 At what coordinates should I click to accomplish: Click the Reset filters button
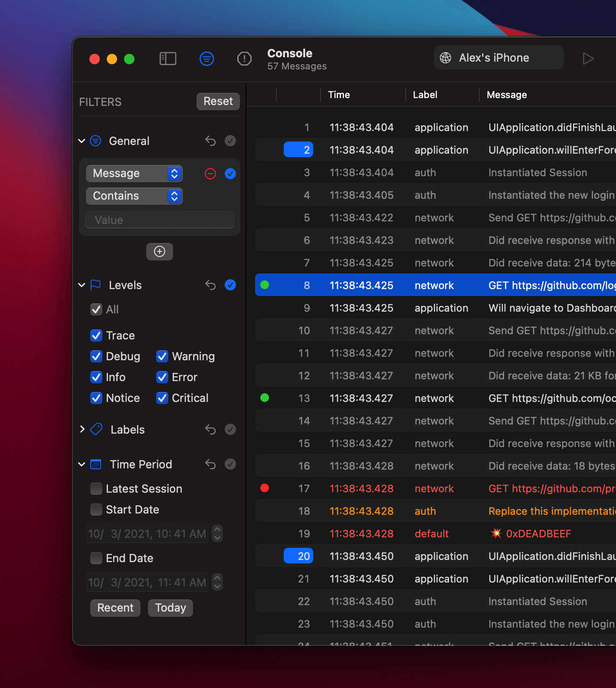click(218, 101)
